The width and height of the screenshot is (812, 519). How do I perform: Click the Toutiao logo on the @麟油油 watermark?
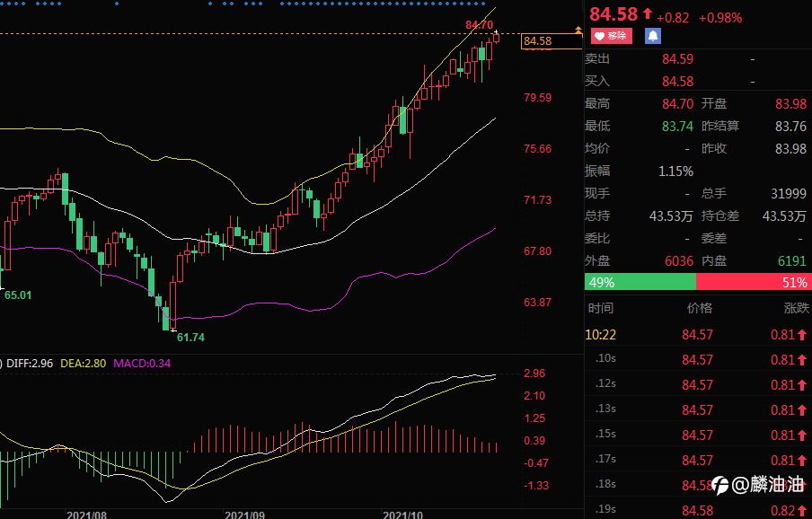[x=720, y=485]
